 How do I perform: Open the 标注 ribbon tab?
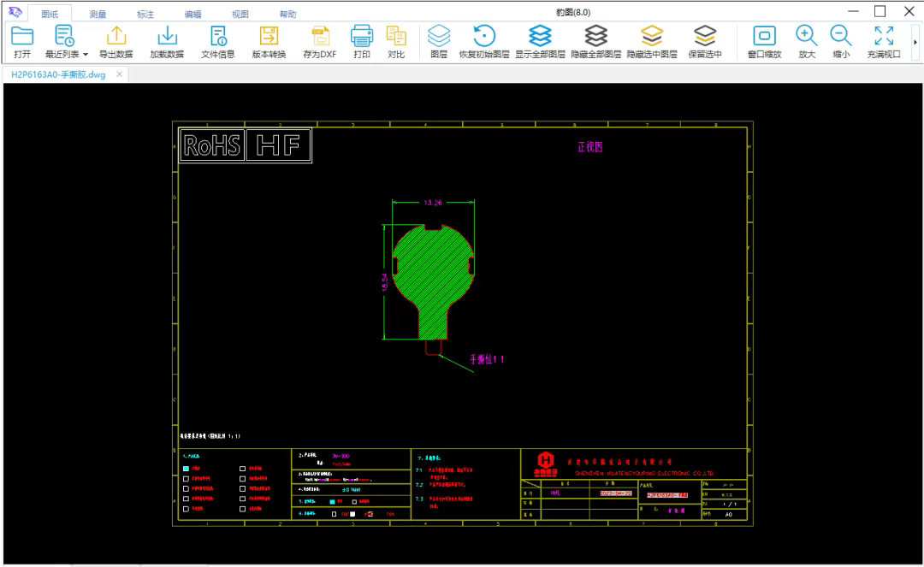(x=145, y=15)
